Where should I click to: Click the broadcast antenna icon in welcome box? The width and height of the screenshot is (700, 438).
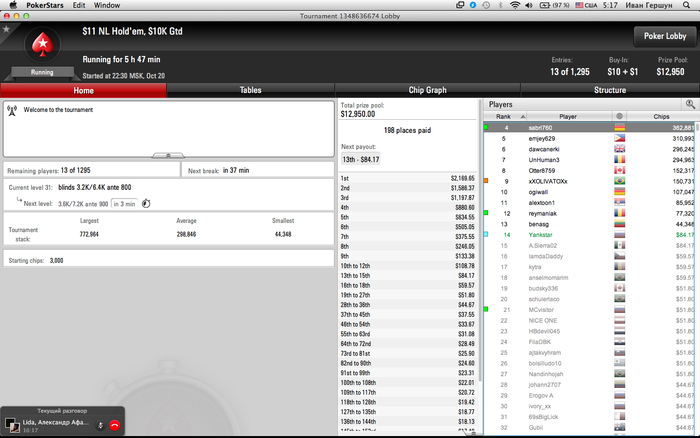12,110
